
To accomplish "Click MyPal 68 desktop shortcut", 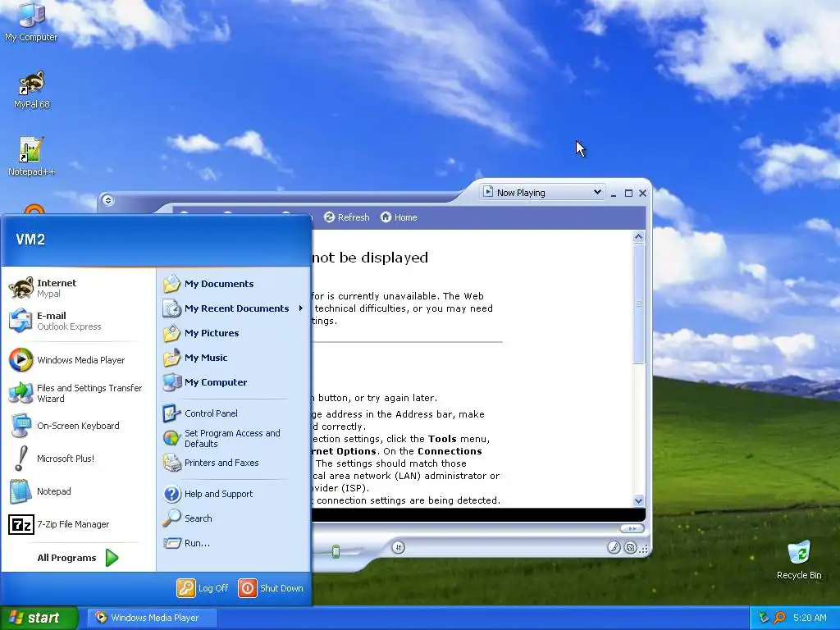I will pyautogui.click(x=32, y=90).
